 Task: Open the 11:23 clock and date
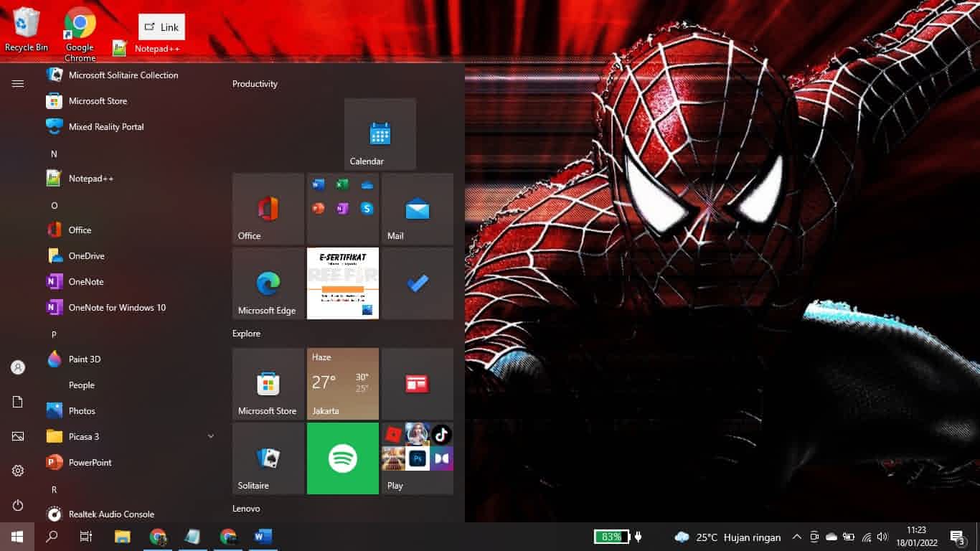click(916, 537)
